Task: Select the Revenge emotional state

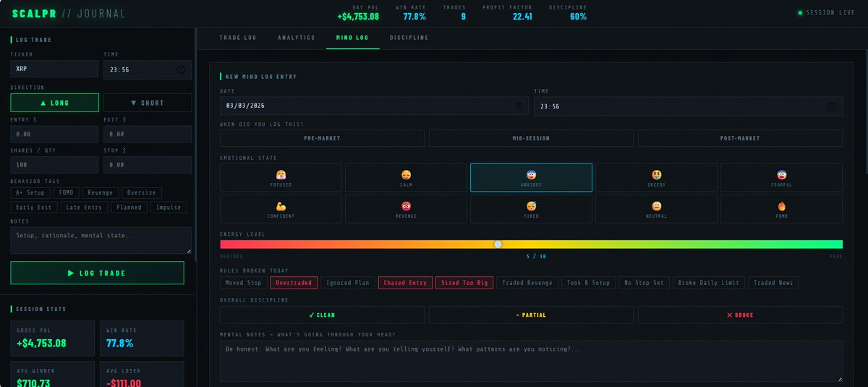Action: 406,208
